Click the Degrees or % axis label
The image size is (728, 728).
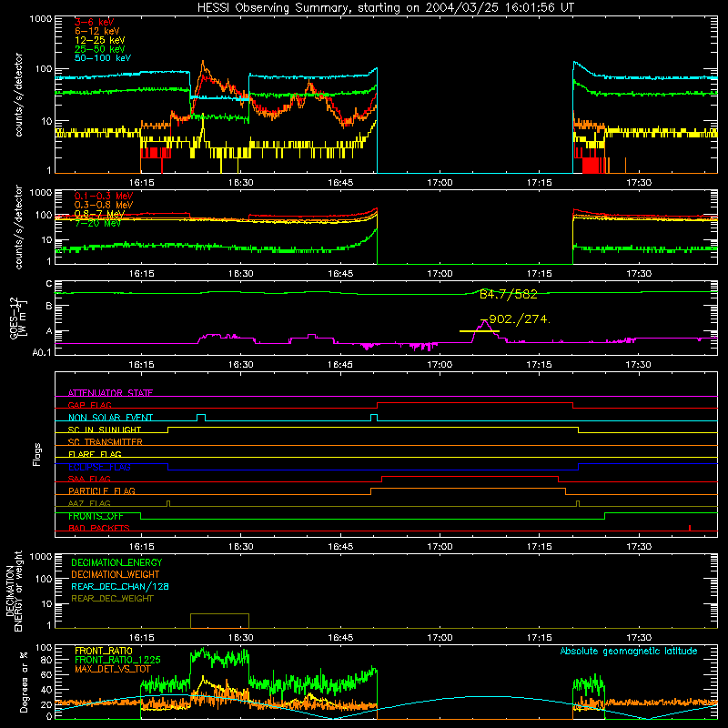pos(24,682)
